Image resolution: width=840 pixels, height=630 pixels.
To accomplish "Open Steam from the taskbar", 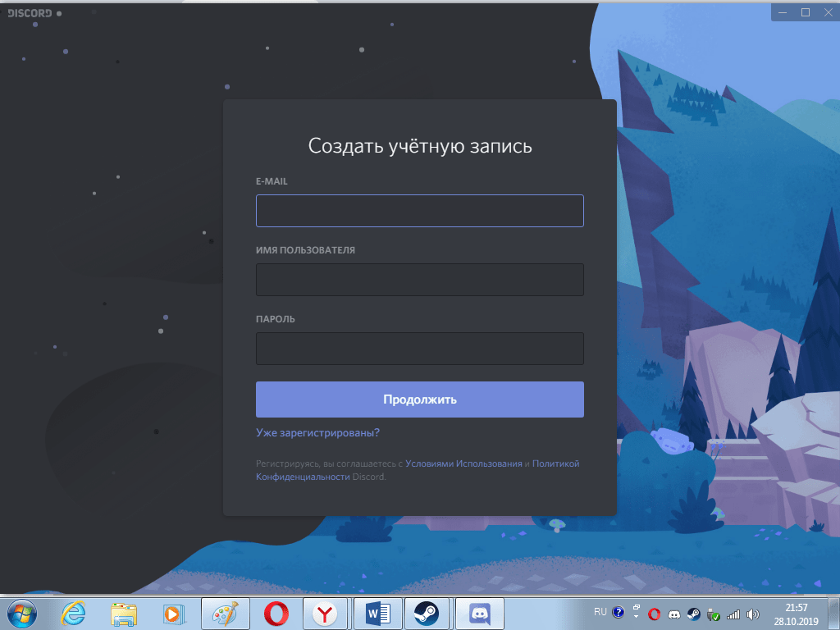I will pyautogui.click(x=426, y=613).
